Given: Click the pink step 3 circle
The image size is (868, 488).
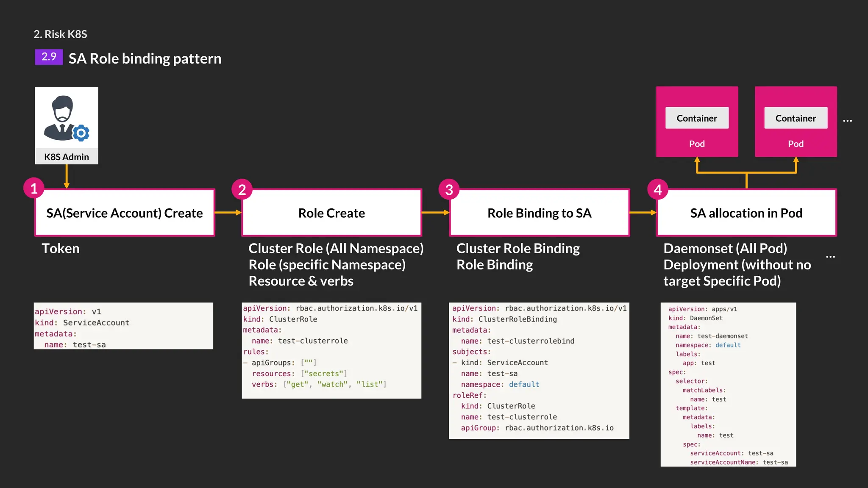Looking at the screenshot, I should (x=449, y=189).
